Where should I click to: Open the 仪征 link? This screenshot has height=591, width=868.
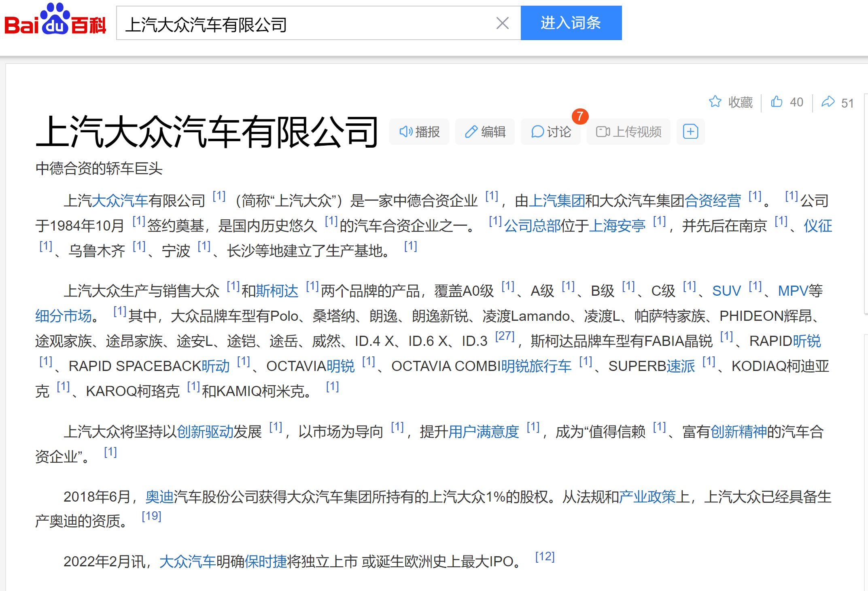pos(818,226)
